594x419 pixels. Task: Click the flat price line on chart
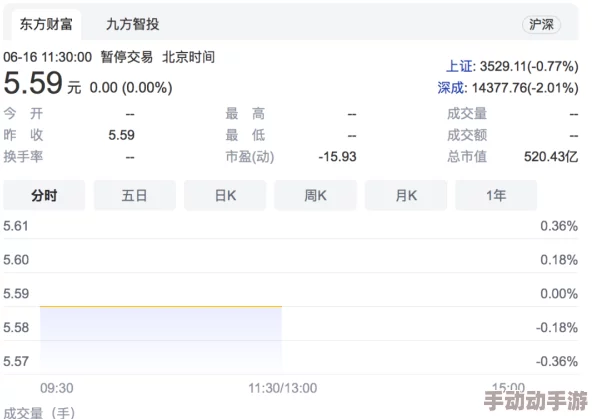pos(161,306)
